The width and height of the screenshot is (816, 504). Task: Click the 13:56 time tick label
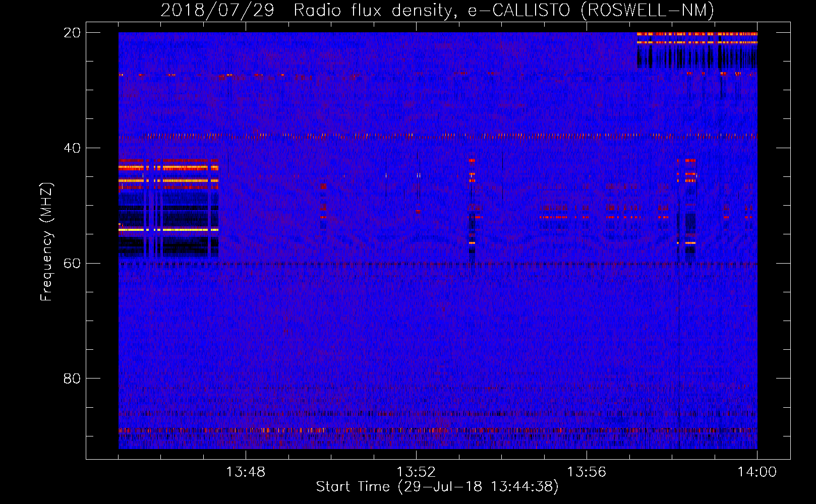[x=587, y=472]
